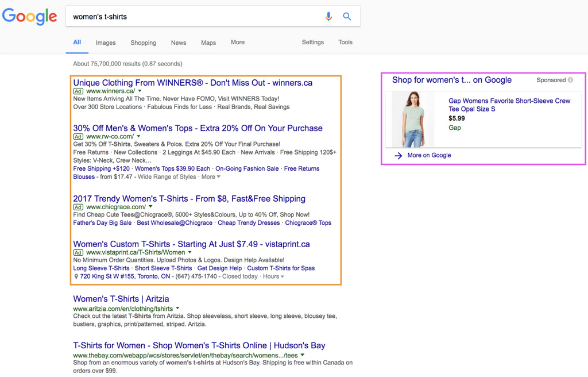Click the Google logo
Screen dimensions: 588x377
click(x=30, y=17)
